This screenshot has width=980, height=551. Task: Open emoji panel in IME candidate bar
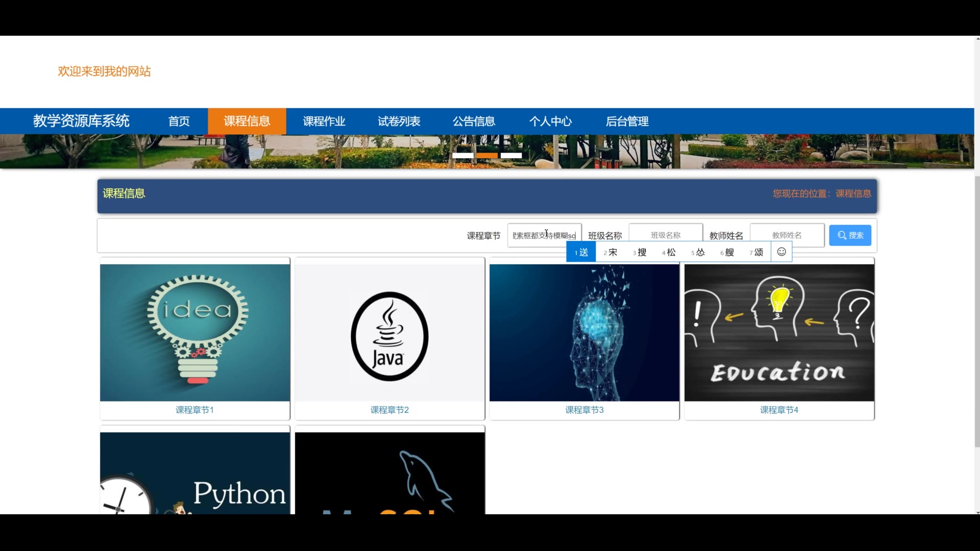[781, 252]
